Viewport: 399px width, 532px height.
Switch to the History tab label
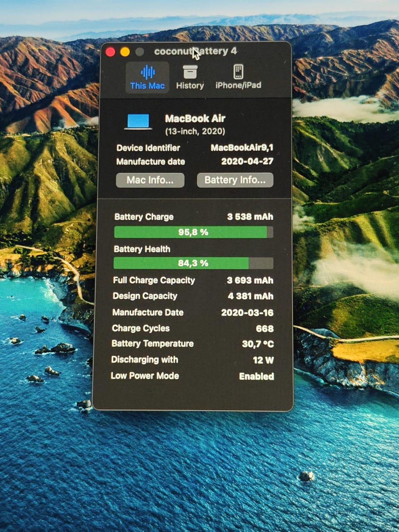coord(190,86)
